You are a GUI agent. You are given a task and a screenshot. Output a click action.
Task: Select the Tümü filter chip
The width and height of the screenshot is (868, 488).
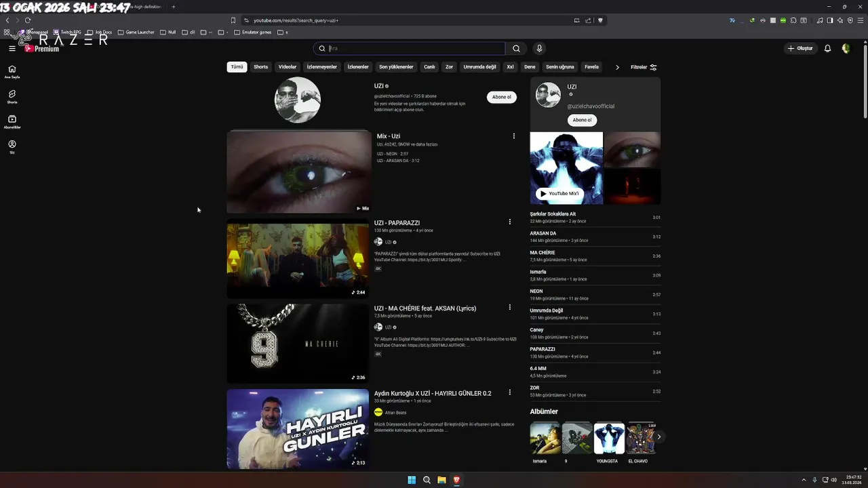[x=237, y=67]
